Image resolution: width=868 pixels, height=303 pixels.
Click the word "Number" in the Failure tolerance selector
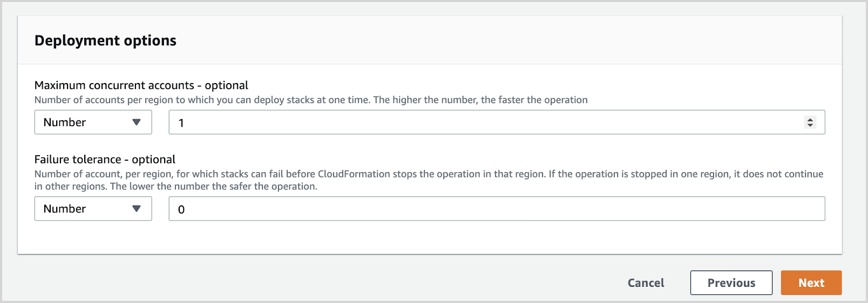coord(65,209)
